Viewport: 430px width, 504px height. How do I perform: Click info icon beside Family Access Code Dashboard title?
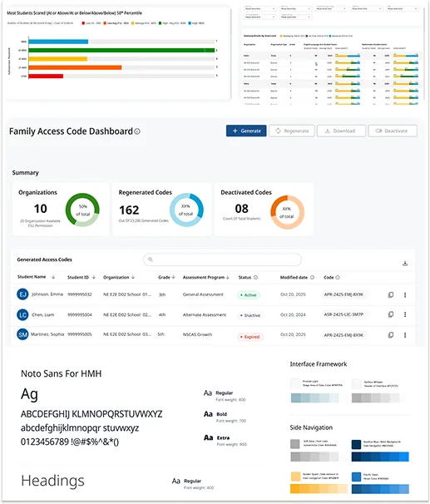click(137, 131)
